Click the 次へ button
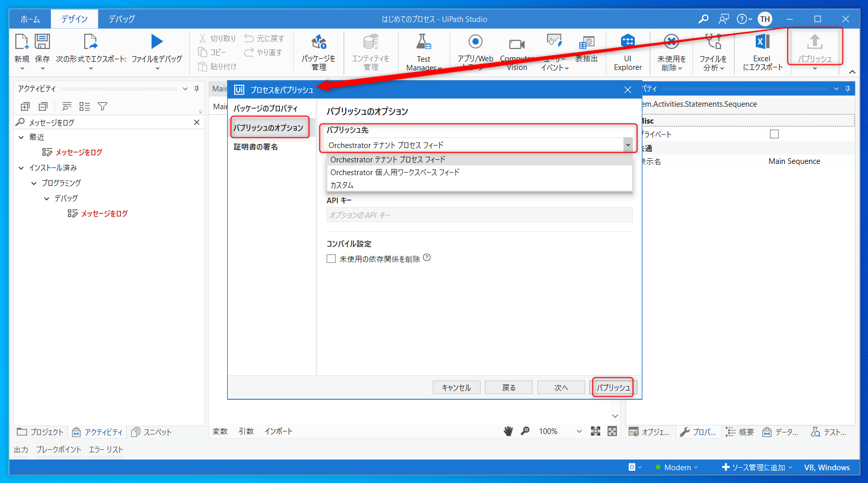Screen dimensions: 868x483 coord(561,388)
